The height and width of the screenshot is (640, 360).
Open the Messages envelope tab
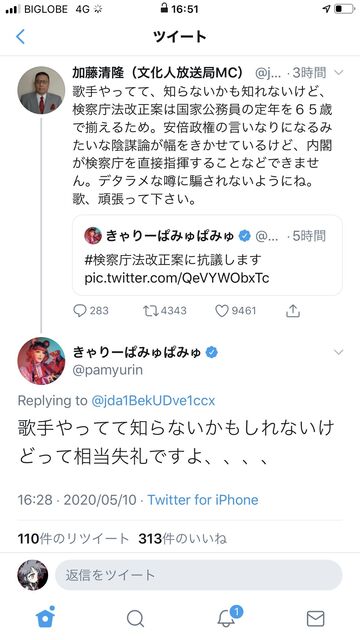[x=316, y=619]
